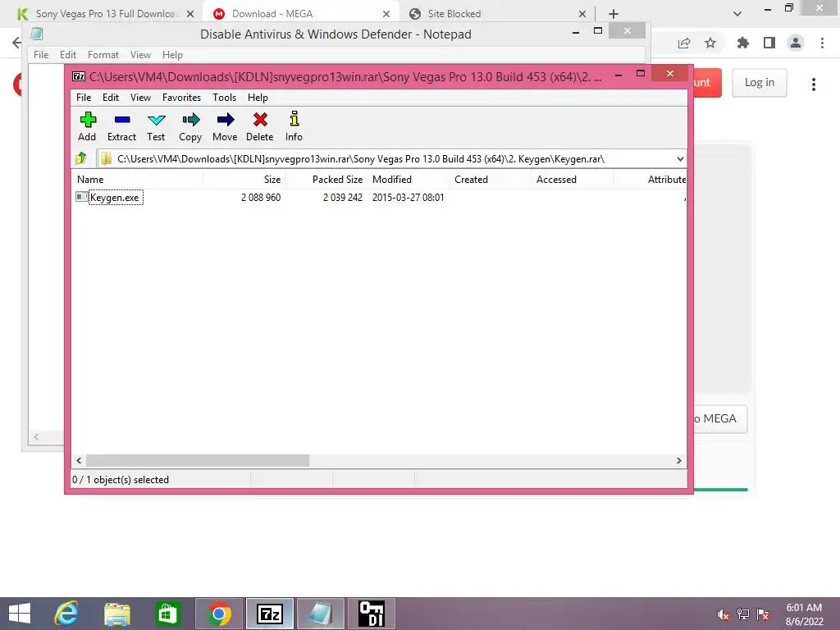Switch to Notepad from the taskbar
Screen dimensions: 840x630
(321, 614)
